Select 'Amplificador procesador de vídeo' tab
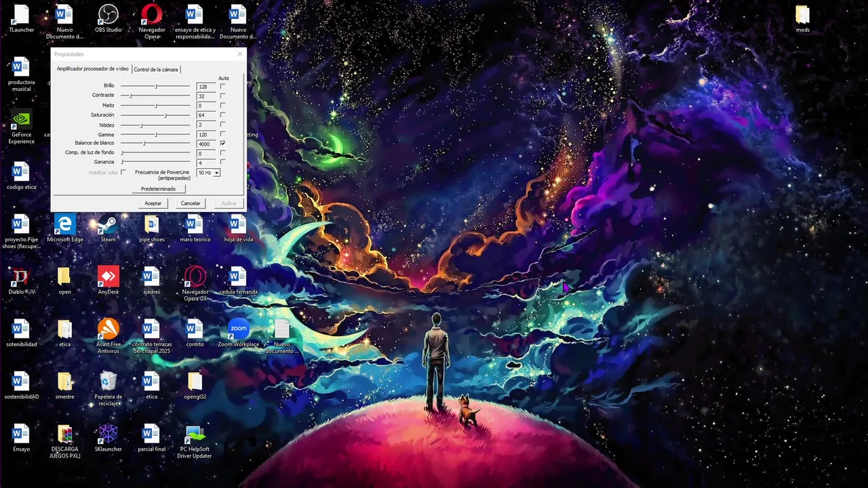Viewport: 868px width, 488px height. (92, 69)
